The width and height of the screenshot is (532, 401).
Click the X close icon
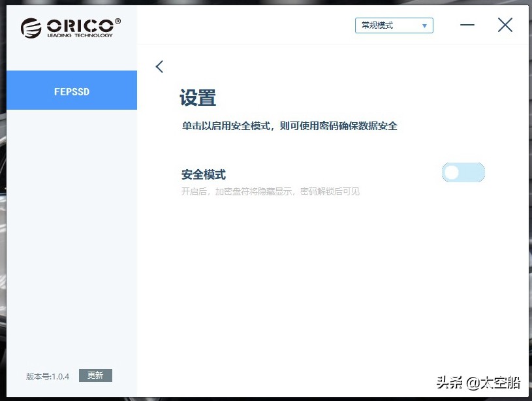point(505,25)
